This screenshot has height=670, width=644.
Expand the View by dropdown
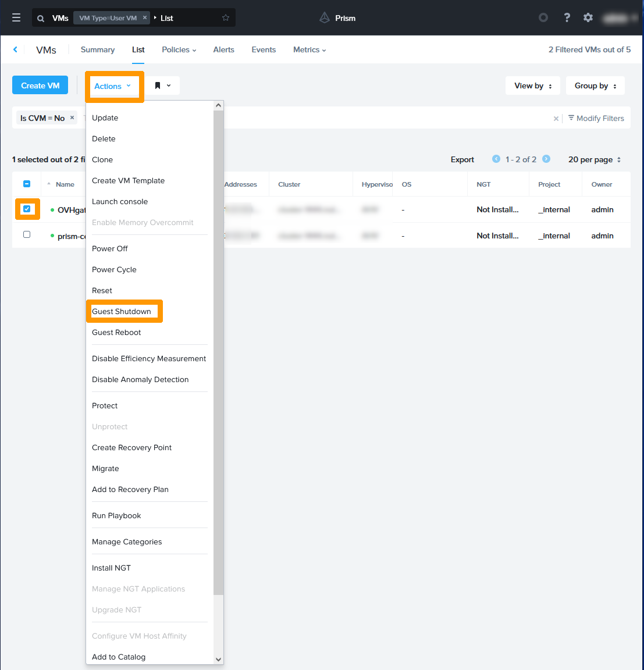(532, 85)
